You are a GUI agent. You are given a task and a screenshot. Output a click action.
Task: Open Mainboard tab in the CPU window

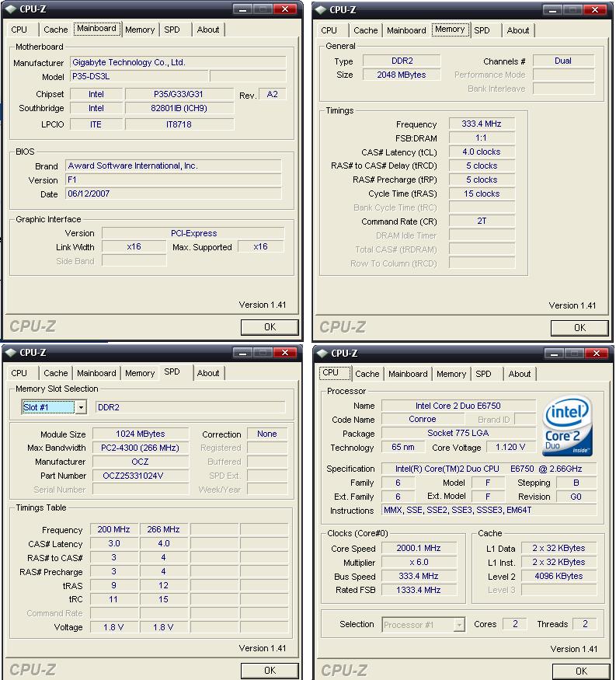click(x=408, y=374)
